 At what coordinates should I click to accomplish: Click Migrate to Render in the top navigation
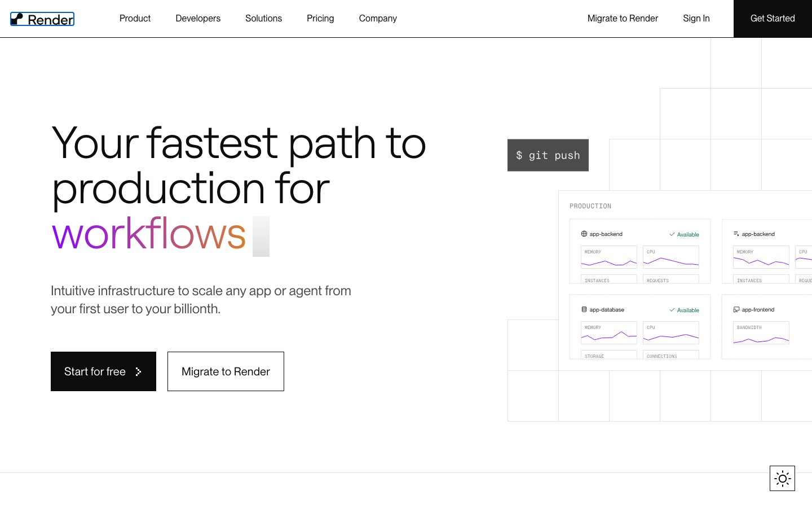pyautogui.click(x=623, y=19)
